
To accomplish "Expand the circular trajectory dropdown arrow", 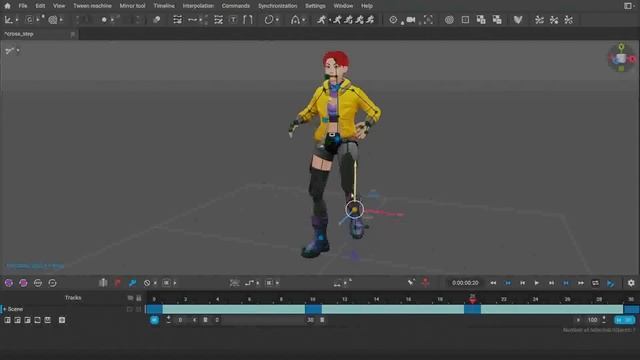I will coord(278,20).
